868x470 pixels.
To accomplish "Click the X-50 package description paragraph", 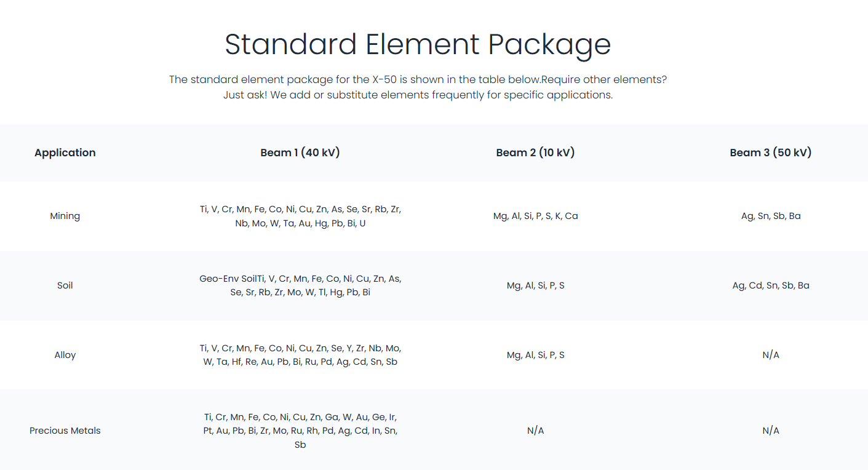I will pos(418,87).
